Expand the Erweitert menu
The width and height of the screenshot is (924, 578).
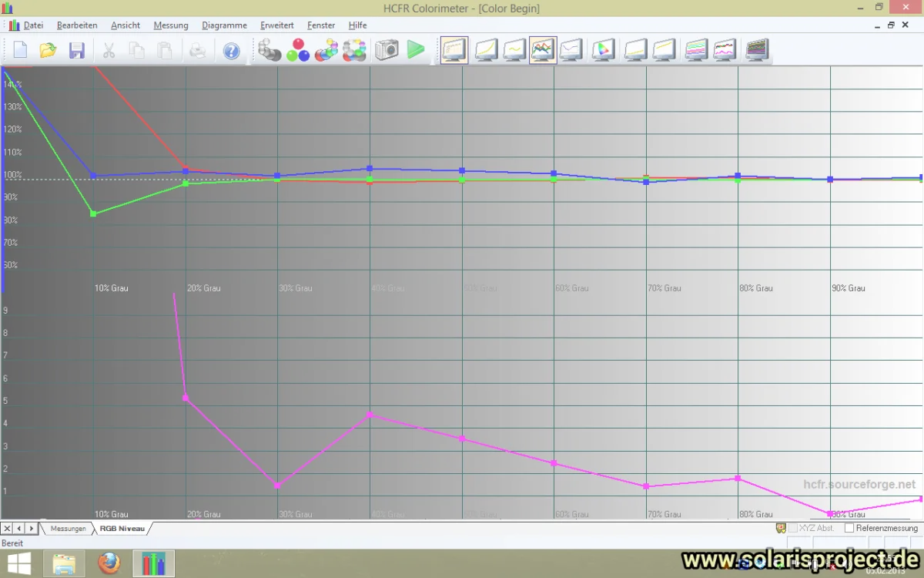coord(277,25)
